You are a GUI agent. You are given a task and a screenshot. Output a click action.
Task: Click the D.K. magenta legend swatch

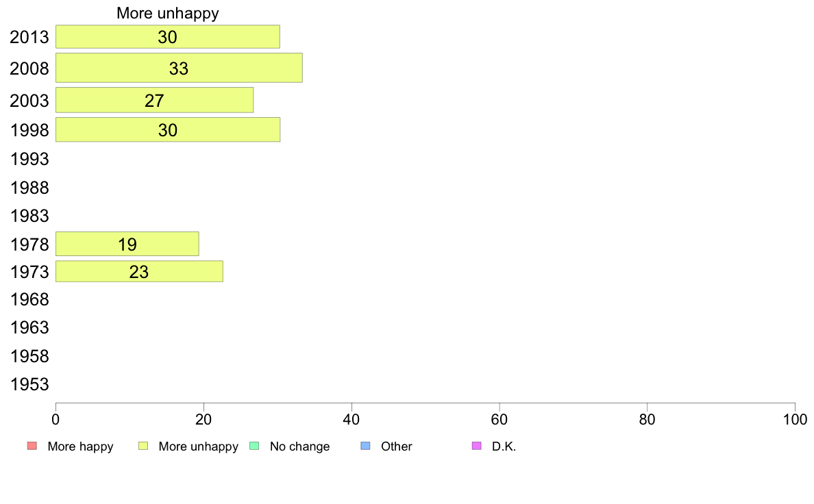click(x=477, y=446)
